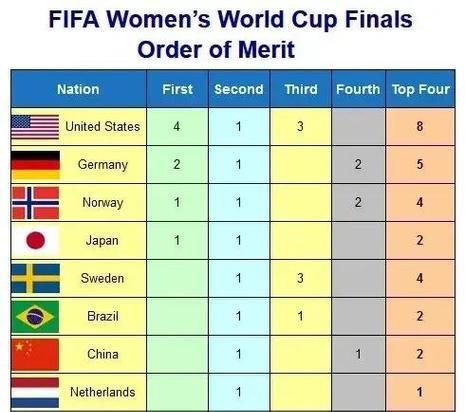Select the Top Four column header
The height and width of the screenshot is (412, 465).
click(x=421, y=89)
